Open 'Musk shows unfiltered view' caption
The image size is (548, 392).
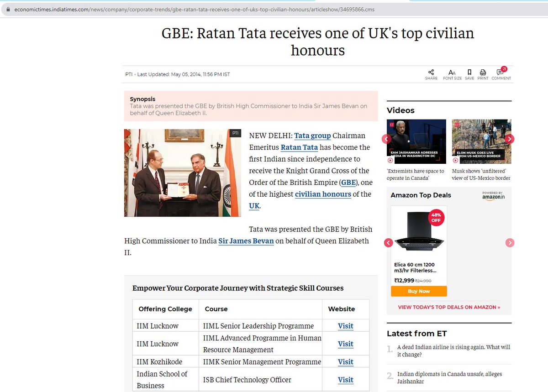[481, 174]
